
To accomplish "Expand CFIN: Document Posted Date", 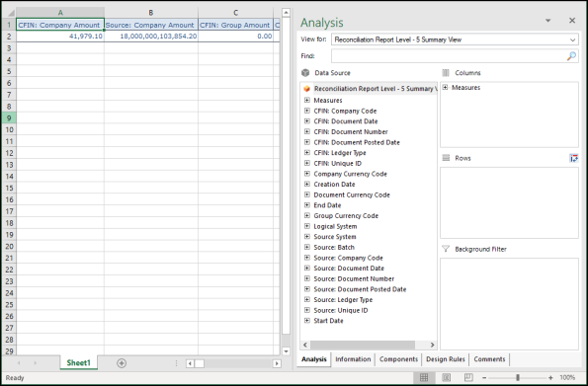I will pyautogui.click(x=306, y=142).
